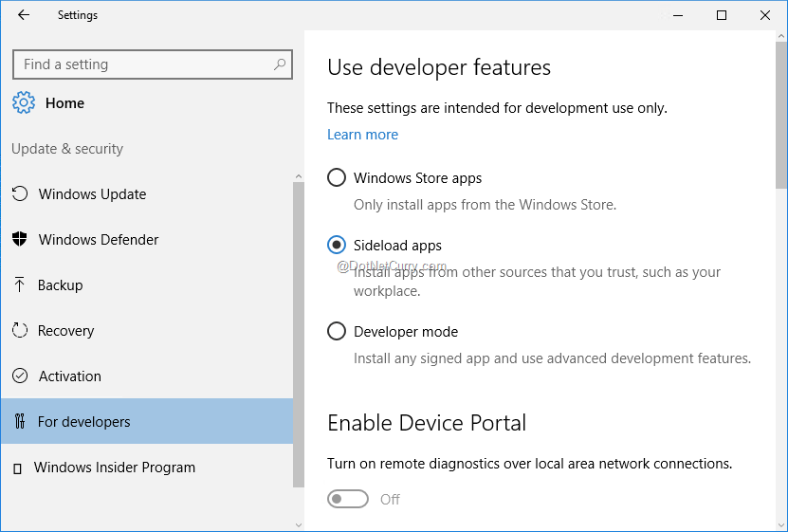Click the main pane scrollbar thumb
This screenshot has height=532, width=788.
click(x=781, y=115)
